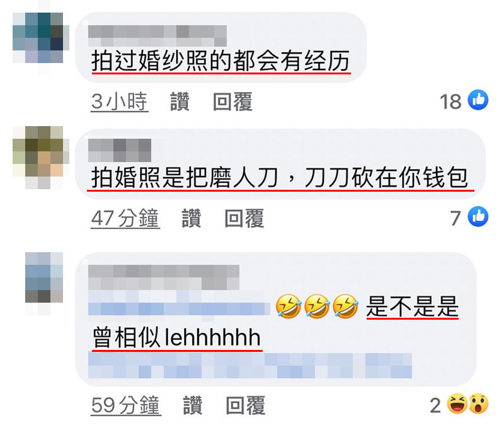Reply to the comment posted 3小時 ago
This screenshot has width=504, height=425.
point(232,102)
